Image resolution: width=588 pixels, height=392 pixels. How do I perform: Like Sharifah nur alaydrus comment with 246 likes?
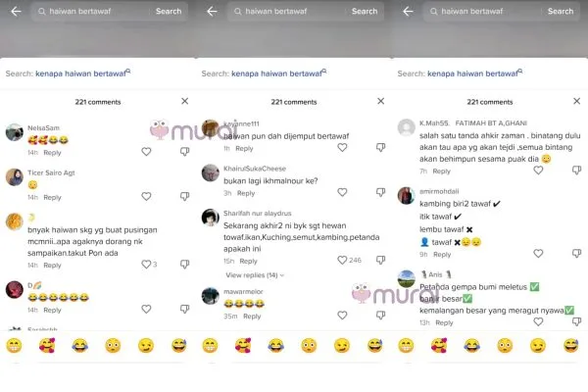[x=342, y=260]
